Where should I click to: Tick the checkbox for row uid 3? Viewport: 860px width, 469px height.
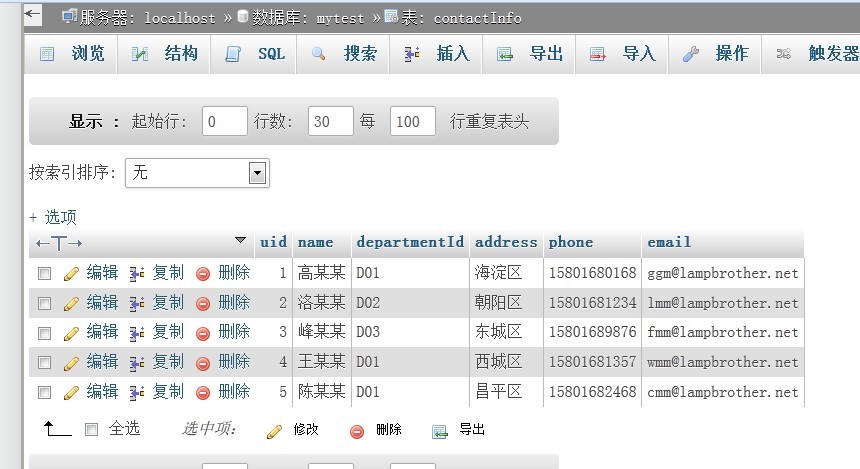point(44,332)
